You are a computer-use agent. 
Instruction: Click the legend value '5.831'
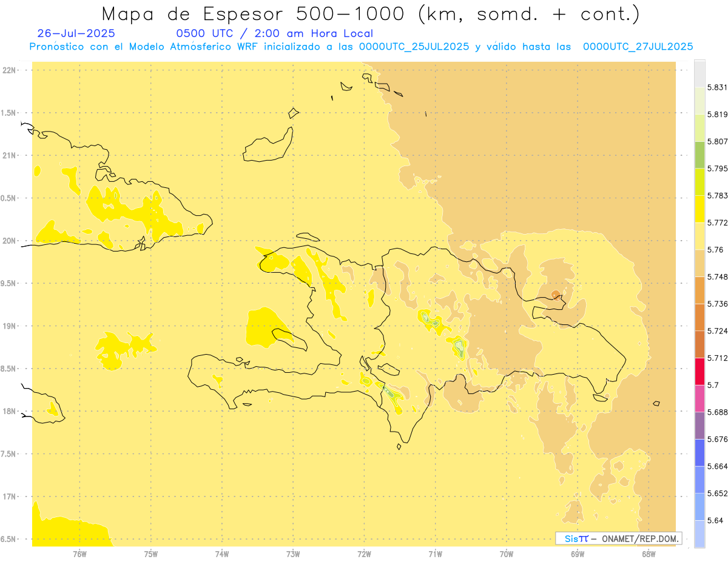[717, 87]
